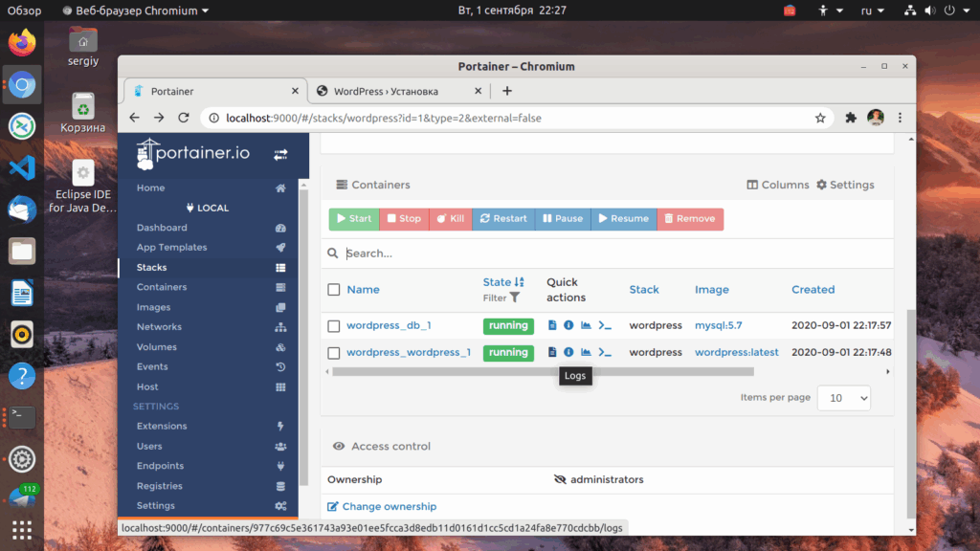
Task: Open Items per page dropdown
Action: point(844,398)
